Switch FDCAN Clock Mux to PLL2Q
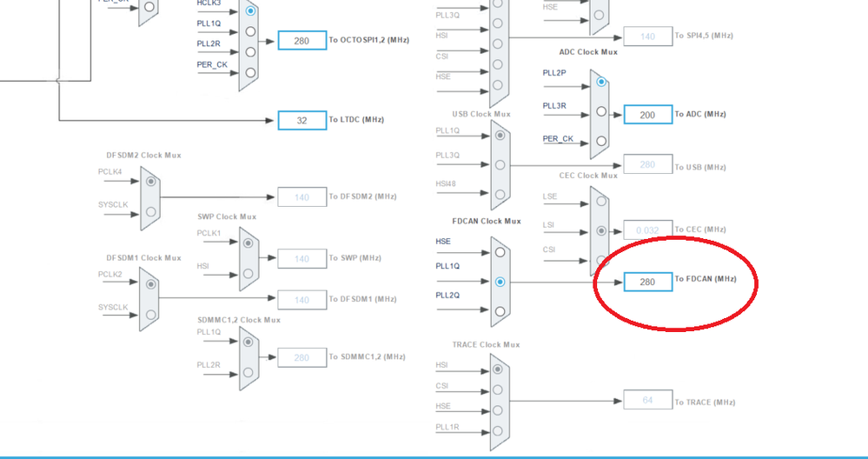Image resolution: width=868 pixels, height=459 pixels. click(x=500, y=312)
